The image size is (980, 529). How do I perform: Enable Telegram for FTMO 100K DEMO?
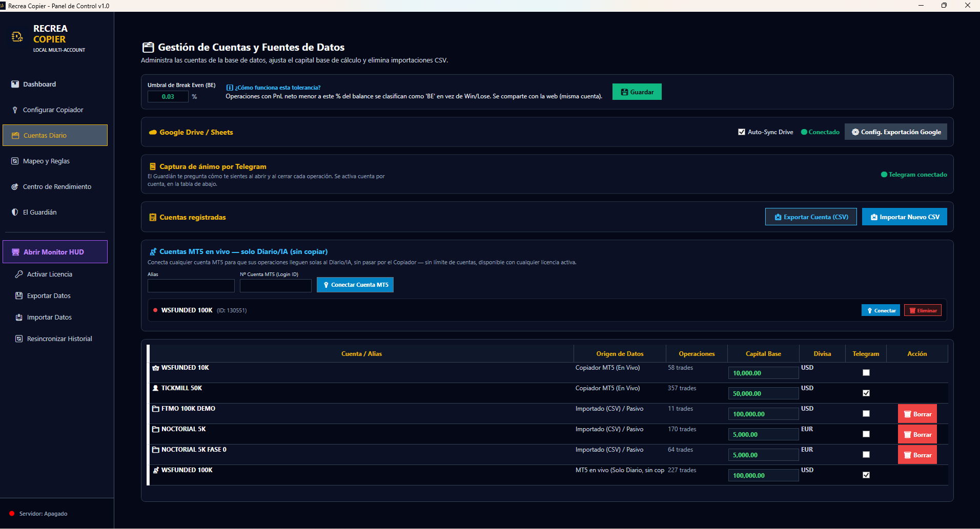tap(866, 414)
